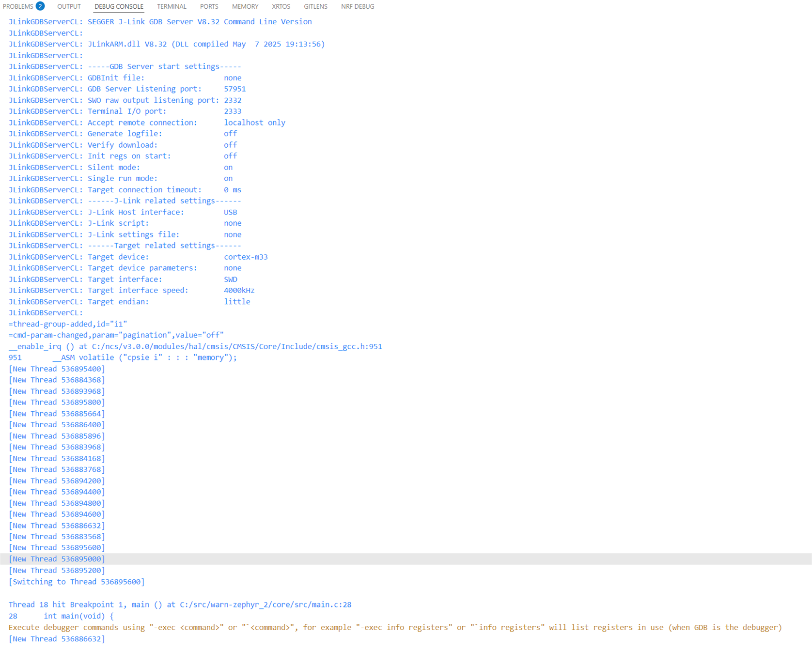Click the New Thread 536895200 line
The height and width of the screenshot is (651, 812).
[x=57, y=571]
